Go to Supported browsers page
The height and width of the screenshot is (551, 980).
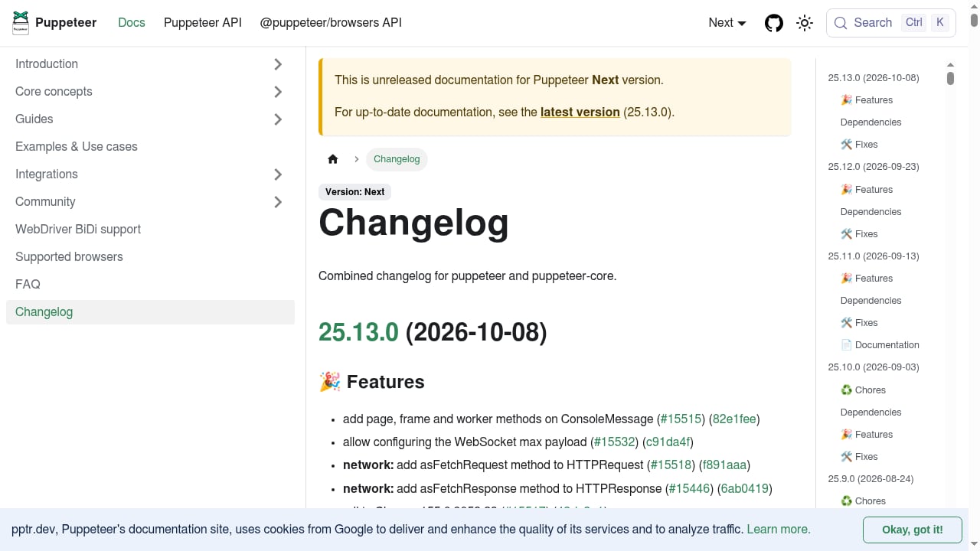coord(150,257)
